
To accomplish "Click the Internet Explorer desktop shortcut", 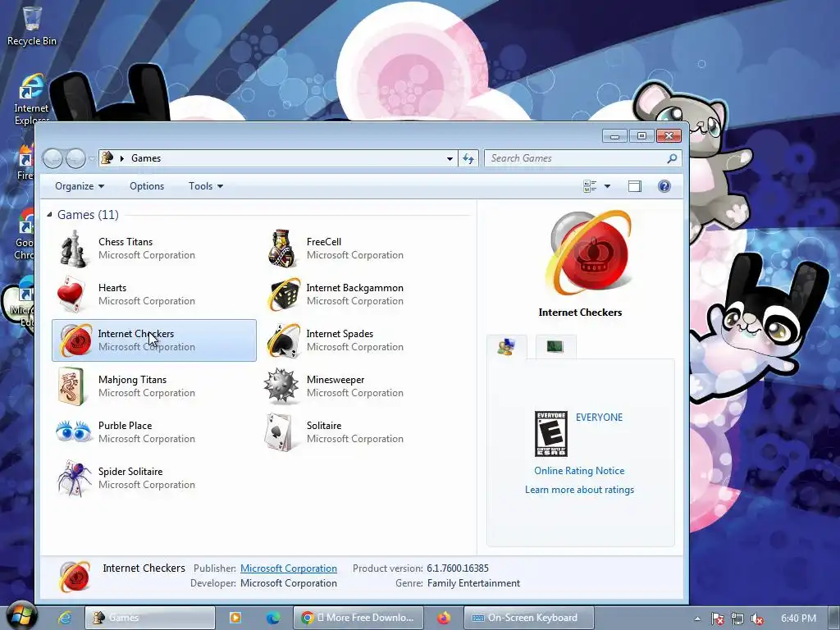I will coord(31,99).
